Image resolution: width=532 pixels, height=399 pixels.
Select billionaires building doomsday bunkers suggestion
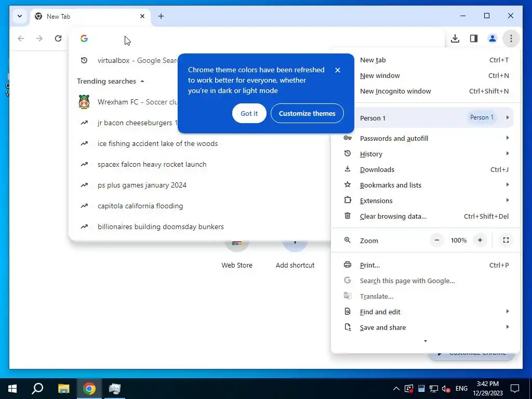tap(199, 227)
